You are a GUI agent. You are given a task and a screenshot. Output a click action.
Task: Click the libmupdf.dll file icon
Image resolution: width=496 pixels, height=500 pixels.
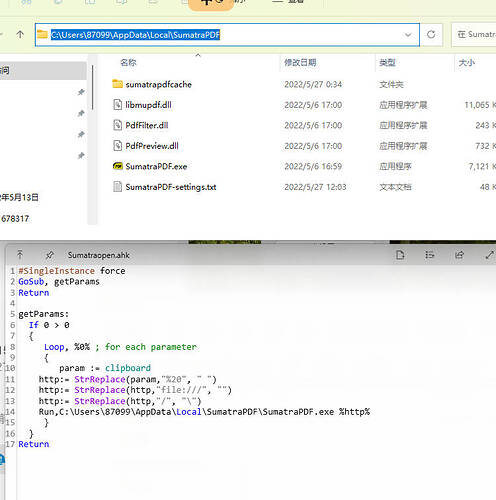pos(117,105)
